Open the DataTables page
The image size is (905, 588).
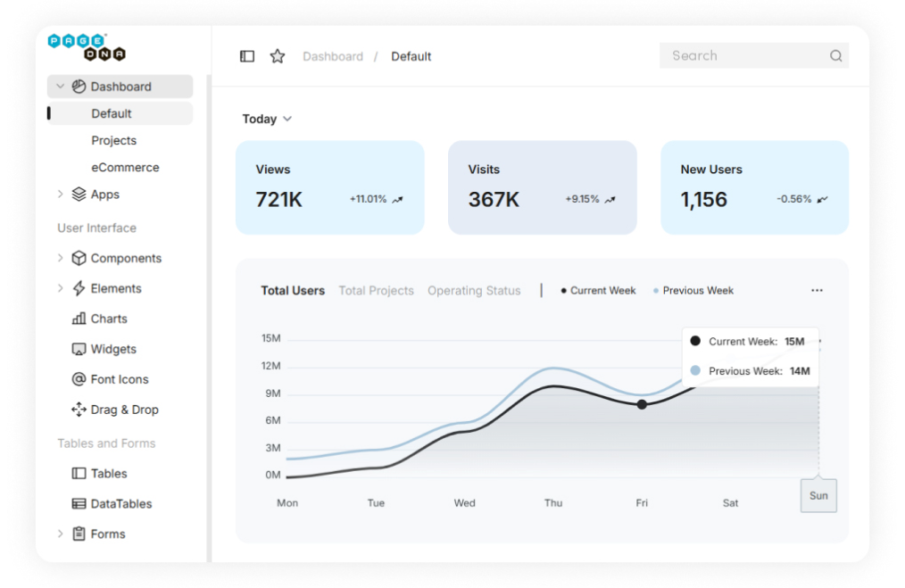(x=120, y=504)
